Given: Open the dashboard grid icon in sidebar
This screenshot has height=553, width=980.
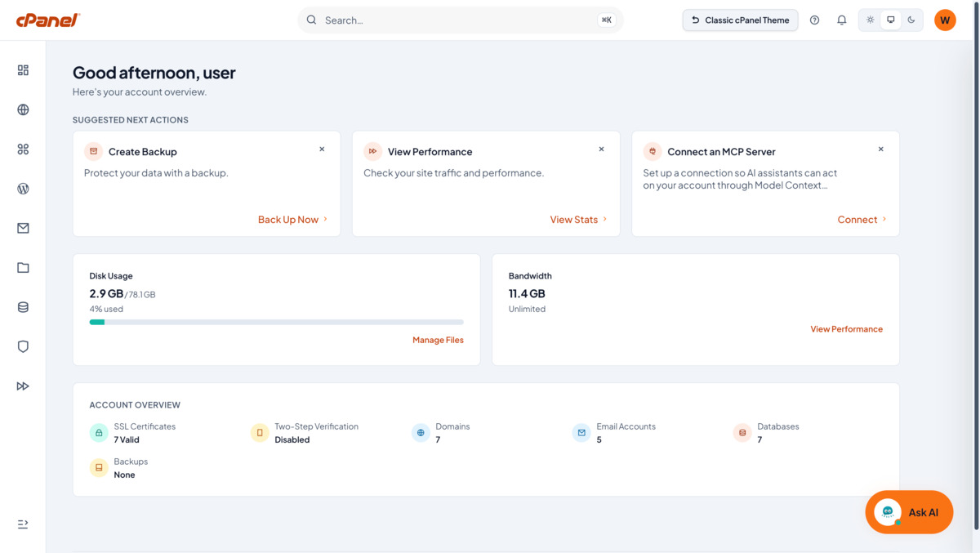Looking at the screenshot, I should pyautogui.click(x=23, y=70).
